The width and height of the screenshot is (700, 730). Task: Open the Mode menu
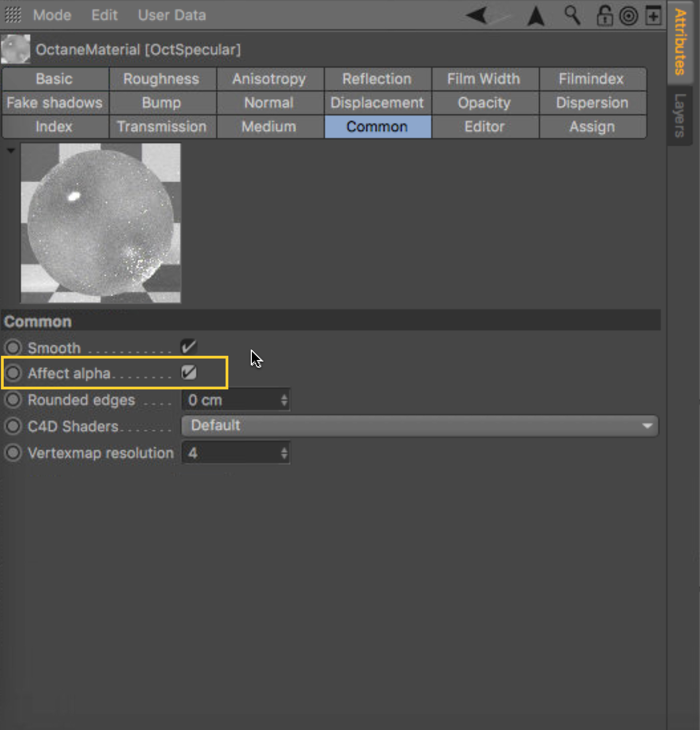click(52, 15)
